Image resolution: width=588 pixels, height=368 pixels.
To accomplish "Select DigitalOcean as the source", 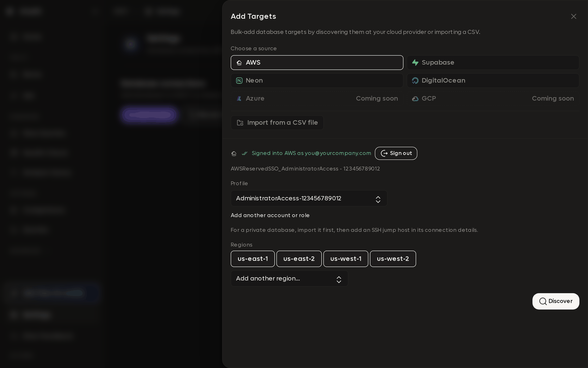I will [x=493, y=80].
